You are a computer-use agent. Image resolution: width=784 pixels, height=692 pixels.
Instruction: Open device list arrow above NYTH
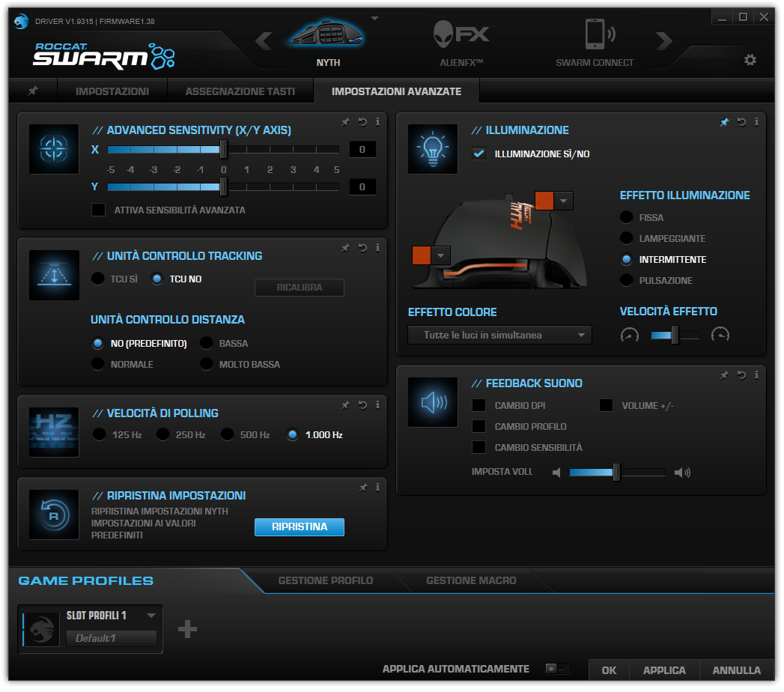[x=374, y=19]
